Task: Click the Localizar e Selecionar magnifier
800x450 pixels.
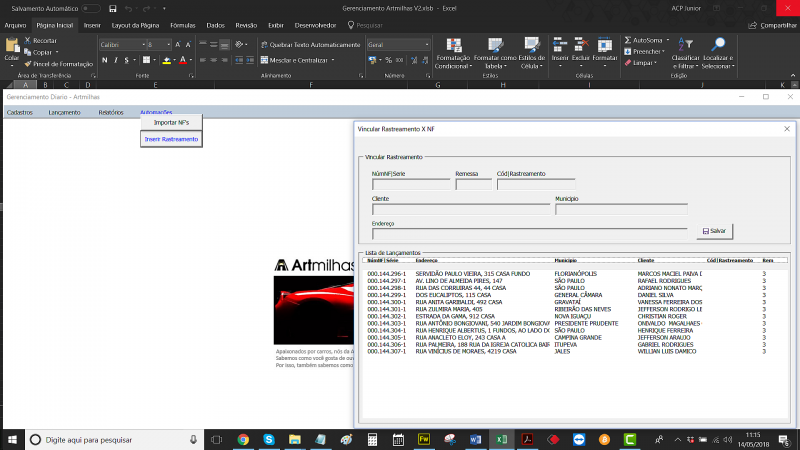Action: tap(718, 45)
